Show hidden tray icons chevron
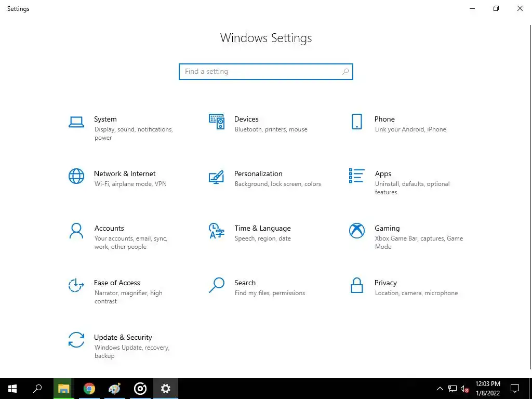 tap(440, 389)
